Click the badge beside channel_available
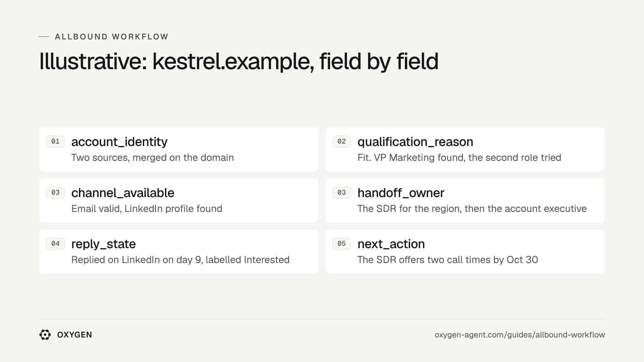The height and width of the screenshot is (362, 644). point(56,193)
